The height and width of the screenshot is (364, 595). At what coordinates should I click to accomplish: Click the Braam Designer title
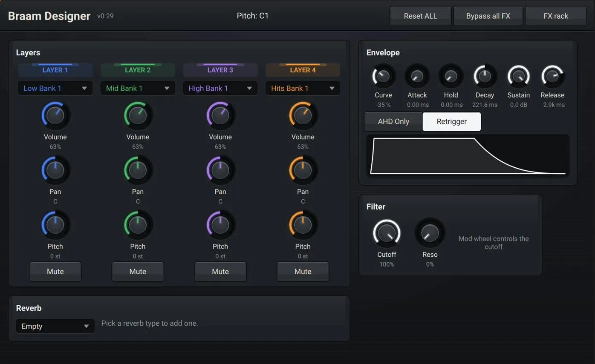click(x=49, y=16)
